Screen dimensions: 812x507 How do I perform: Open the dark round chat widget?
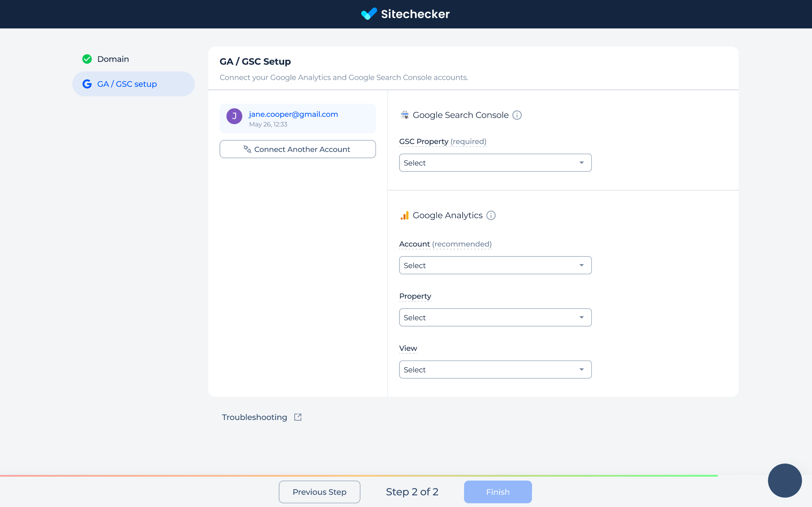[x=785, y=481]
